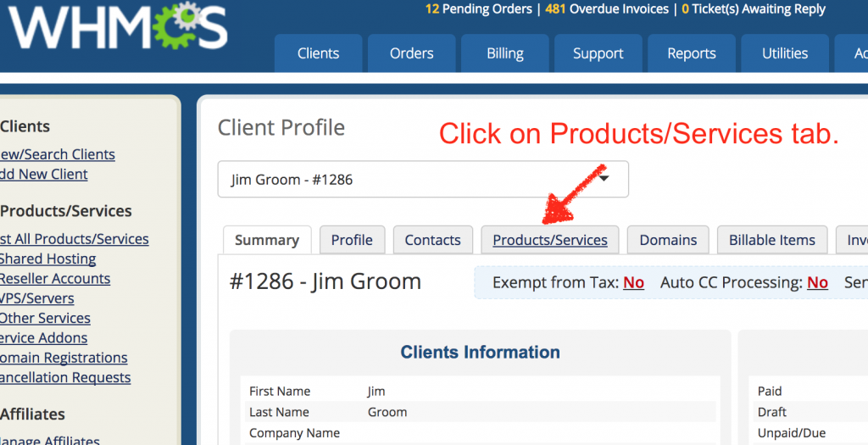Viewport: 868px width, 445px height.
Task: Open List All Products/Services link
Action: click(74, 239)
